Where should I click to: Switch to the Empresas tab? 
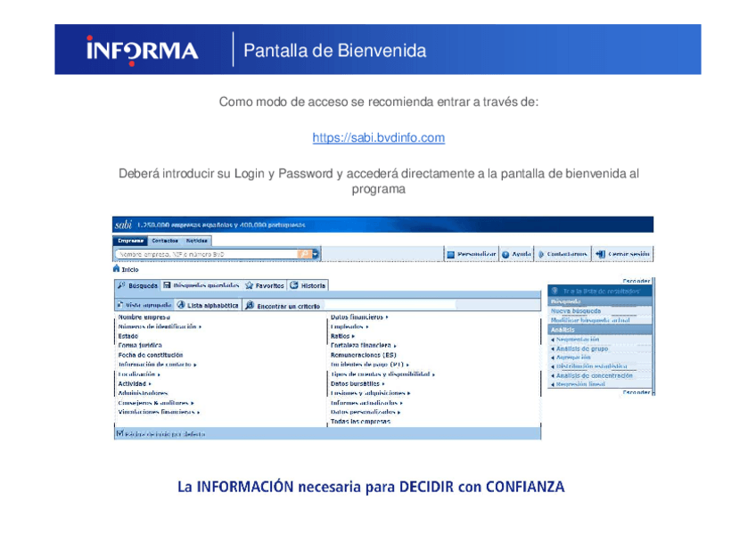(131, 241)
